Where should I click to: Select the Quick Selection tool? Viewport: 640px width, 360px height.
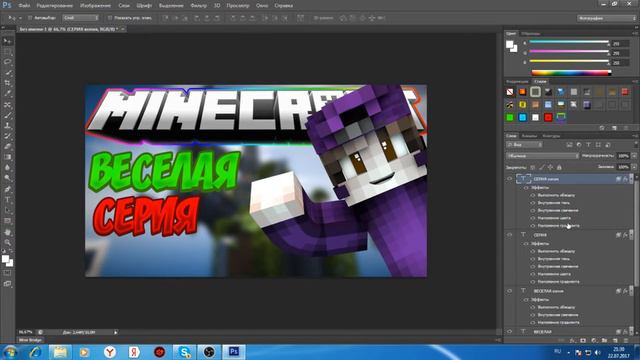pyautogui.click(x=7, y=73)
